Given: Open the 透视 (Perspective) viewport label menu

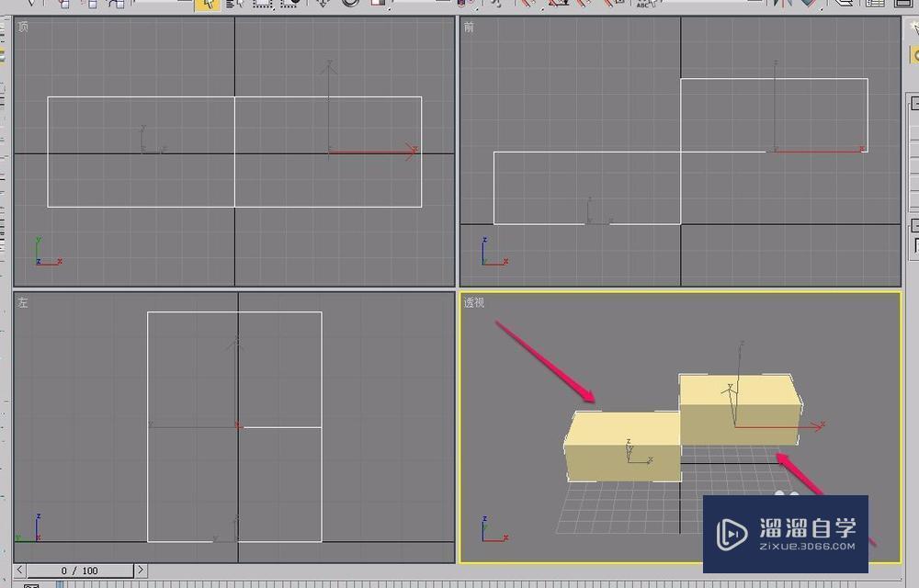Looking at the screenshot, I should click(x=474, y=303).
